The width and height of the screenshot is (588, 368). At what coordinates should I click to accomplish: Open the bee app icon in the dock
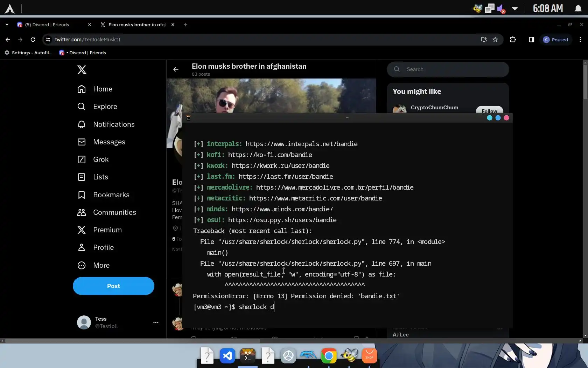[x=349, y=356]
